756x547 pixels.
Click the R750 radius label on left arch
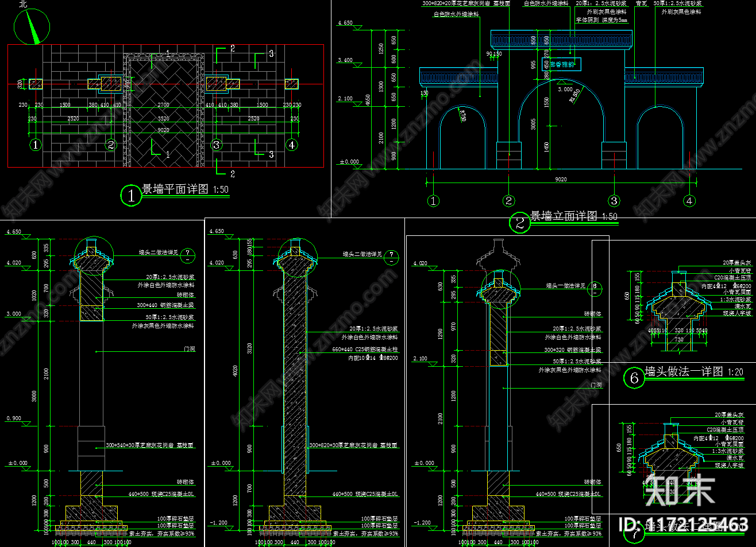(462, 115)
